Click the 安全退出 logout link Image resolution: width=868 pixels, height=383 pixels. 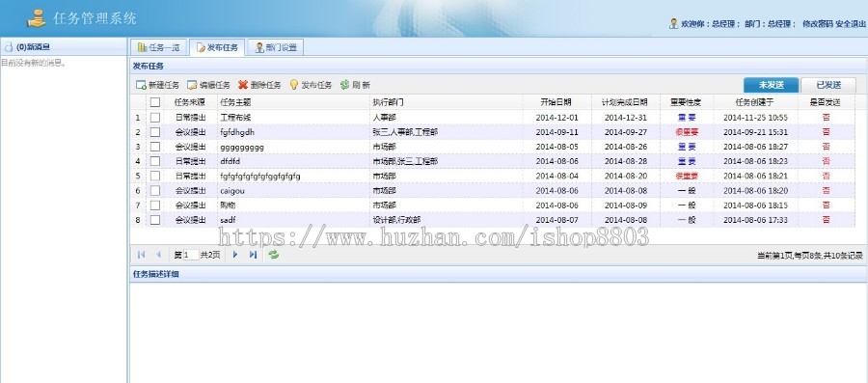pyautogui.click(x=850, y=24)
